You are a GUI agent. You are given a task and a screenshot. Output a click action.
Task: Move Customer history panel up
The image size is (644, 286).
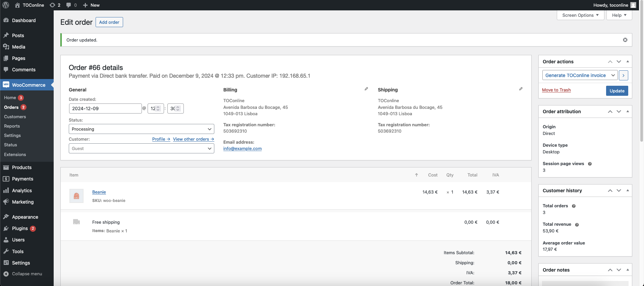pyautogui.click(x=610, y=191)
